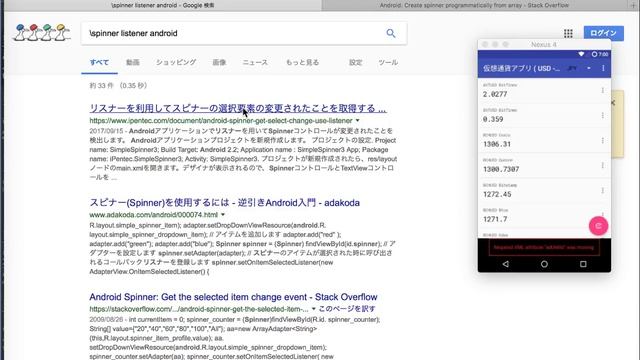Switch to the ニュース search tab

point(255,62)
